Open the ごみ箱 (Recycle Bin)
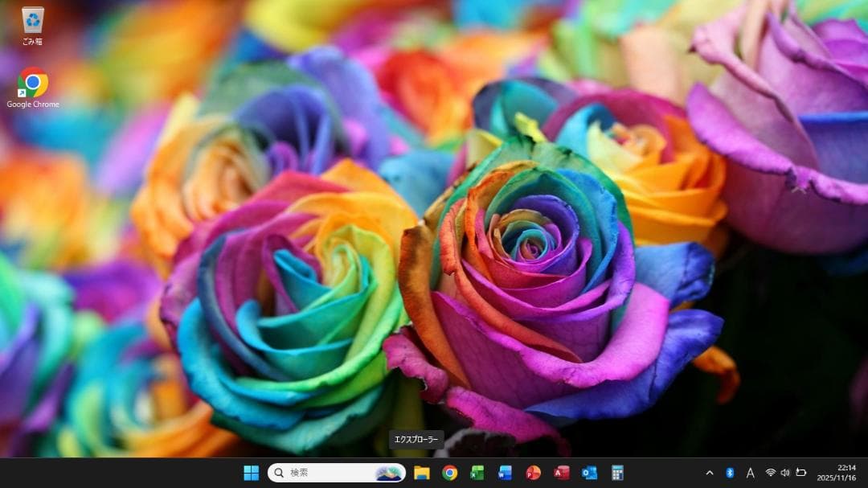 pos(32,20)
